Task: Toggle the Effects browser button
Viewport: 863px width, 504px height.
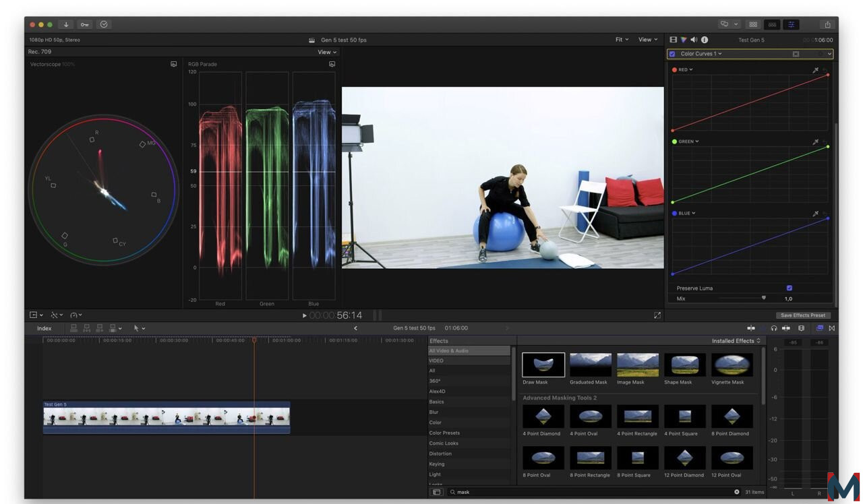Action: (x=820, y=328)
